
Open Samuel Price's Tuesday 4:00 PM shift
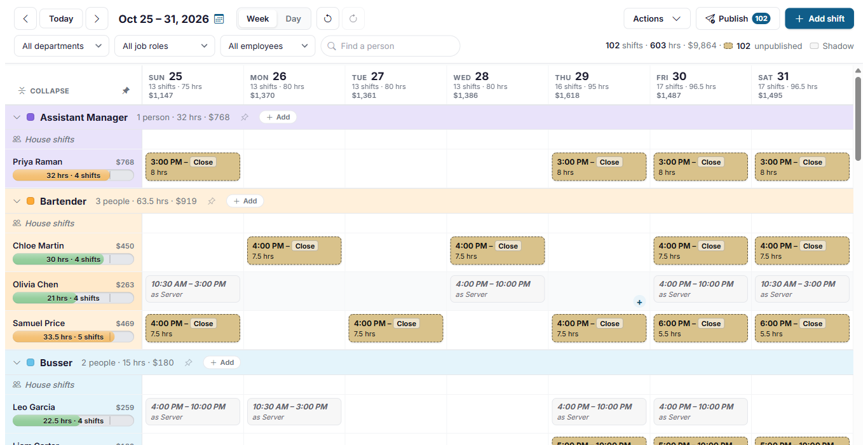tap(396, 328)
